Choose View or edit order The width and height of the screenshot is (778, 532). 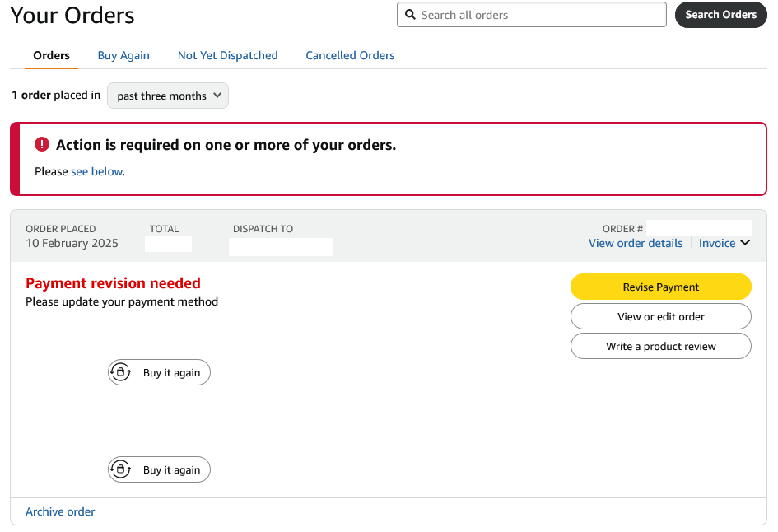(660, 316)
